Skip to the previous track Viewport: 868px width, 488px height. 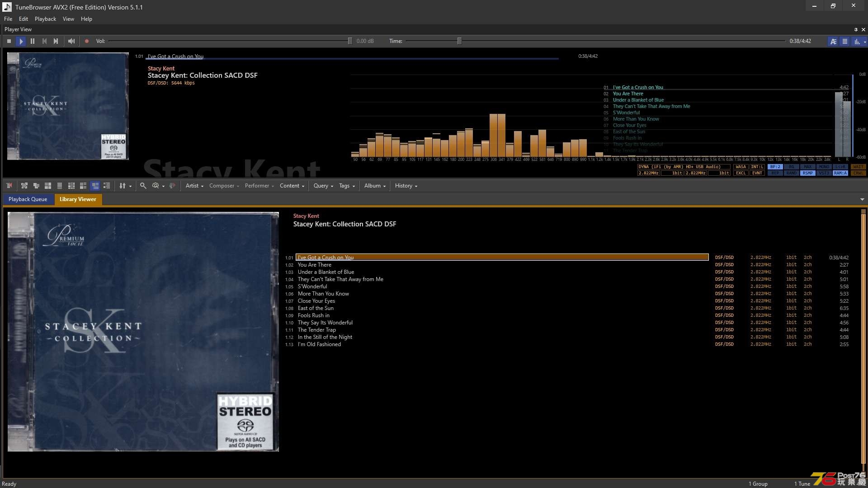(44, 41)
